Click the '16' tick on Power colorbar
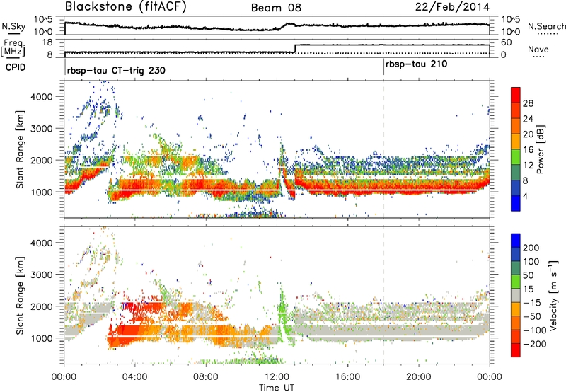Screen dimensions: 566x392 (x=528, y=150)
